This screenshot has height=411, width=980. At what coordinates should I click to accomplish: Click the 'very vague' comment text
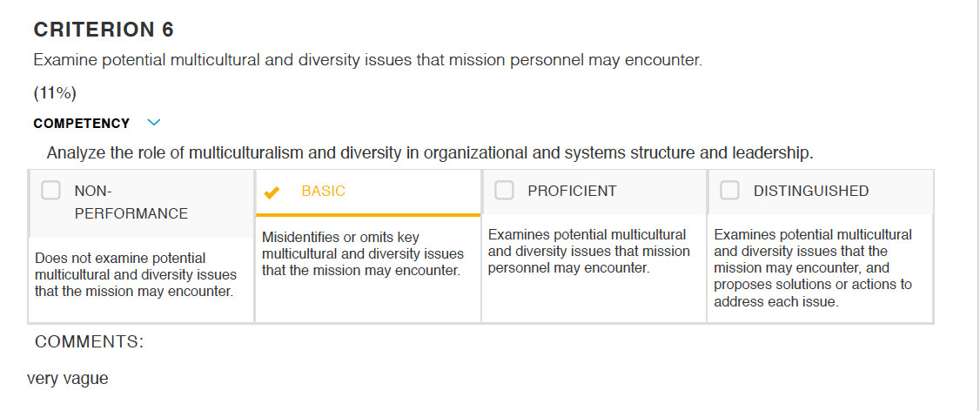pyautogui.click(x=68, y=379)
